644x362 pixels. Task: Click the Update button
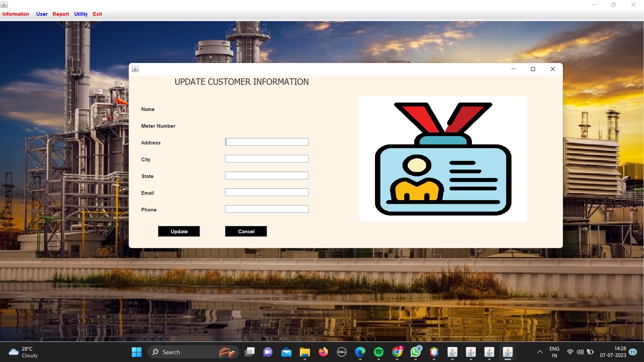tap(179, 231)
